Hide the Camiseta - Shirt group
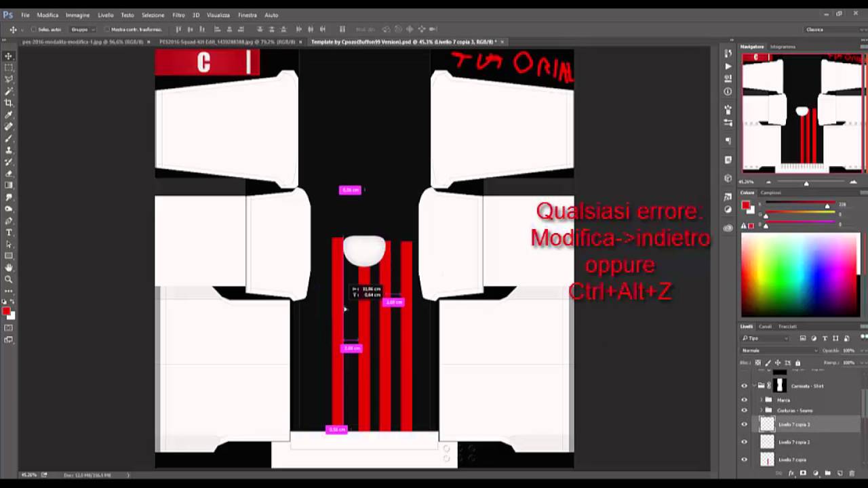 [x=744, y=386]
